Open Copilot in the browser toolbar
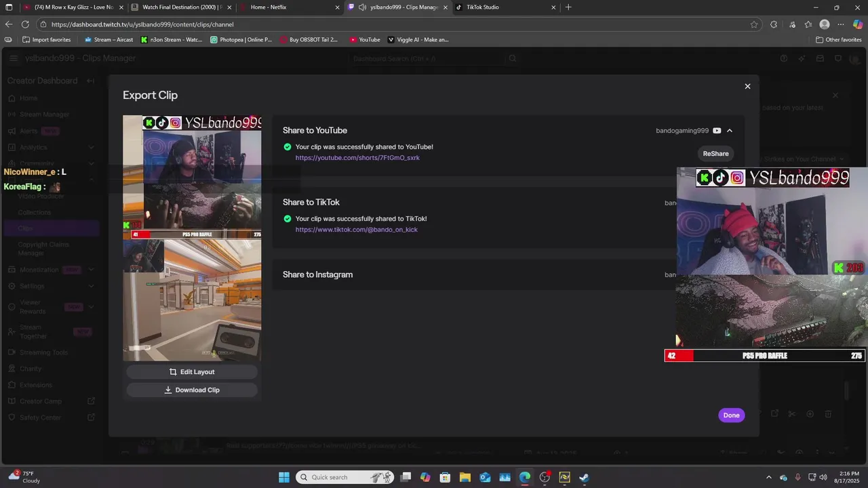The width and height of the screenshot is (868, 488). [x=858, y=24]
